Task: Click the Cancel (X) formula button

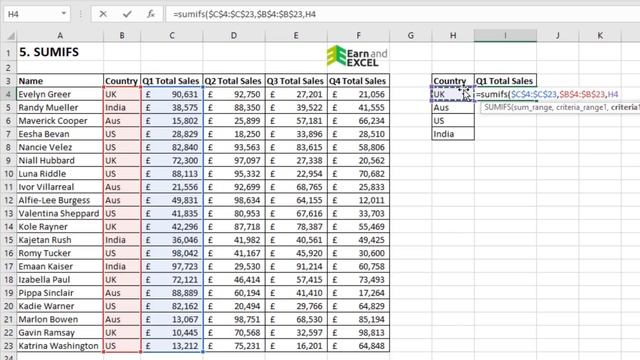Action: [x=103, y=14]
